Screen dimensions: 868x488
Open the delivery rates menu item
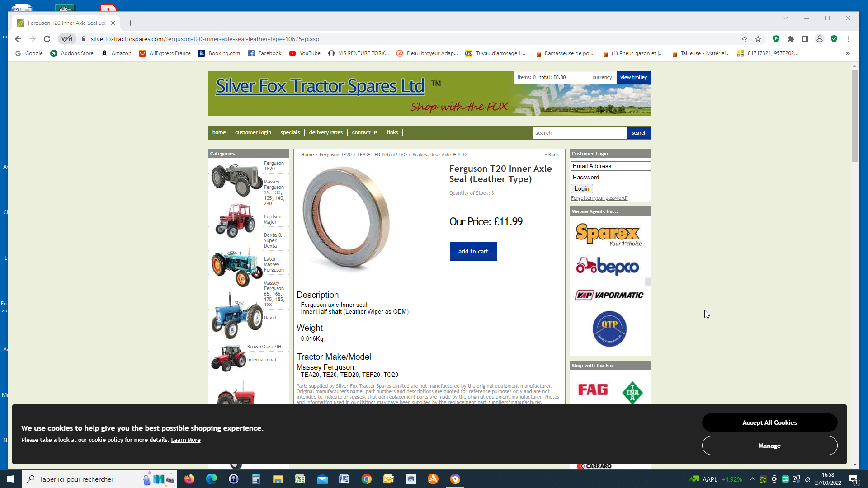click(325, 132)
